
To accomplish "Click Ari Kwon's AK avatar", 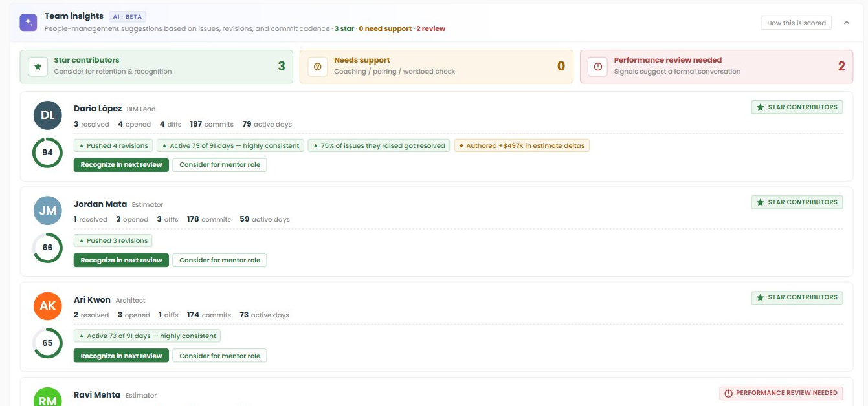I will point(48,305).
